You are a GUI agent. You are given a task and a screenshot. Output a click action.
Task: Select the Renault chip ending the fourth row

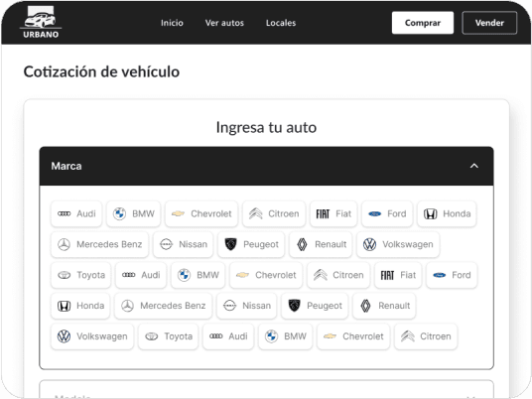click(x=384, y=306)
